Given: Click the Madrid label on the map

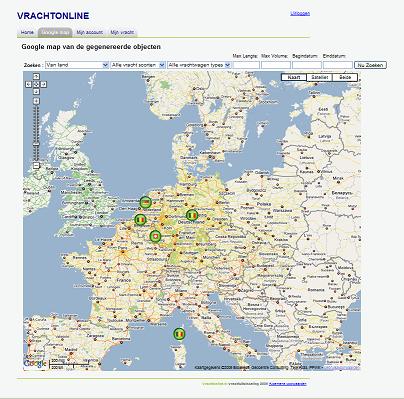Looking at the screenshot, I should click(71, 350).
